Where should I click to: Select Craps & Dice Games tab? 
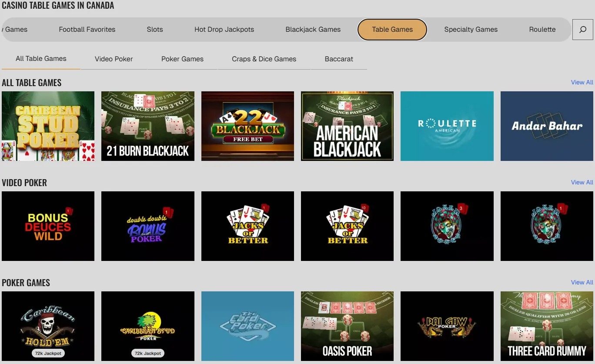(x=264, y=59)
